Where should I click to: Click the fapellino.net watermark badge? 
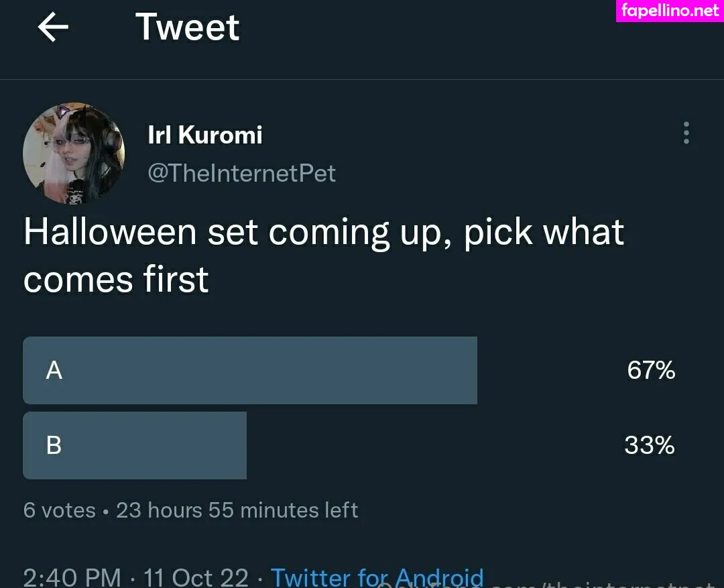[670, 11]
